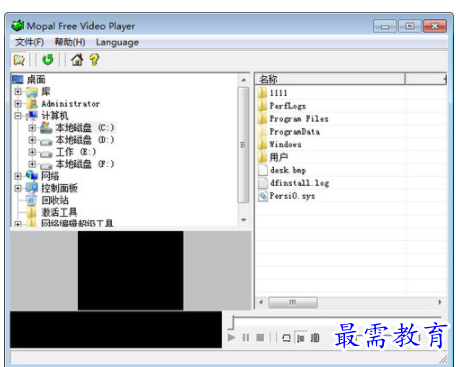The width and height of the screenshot is (456, 367).
Task: Click the file list scroll right arrow
Action: click(440, 302)
